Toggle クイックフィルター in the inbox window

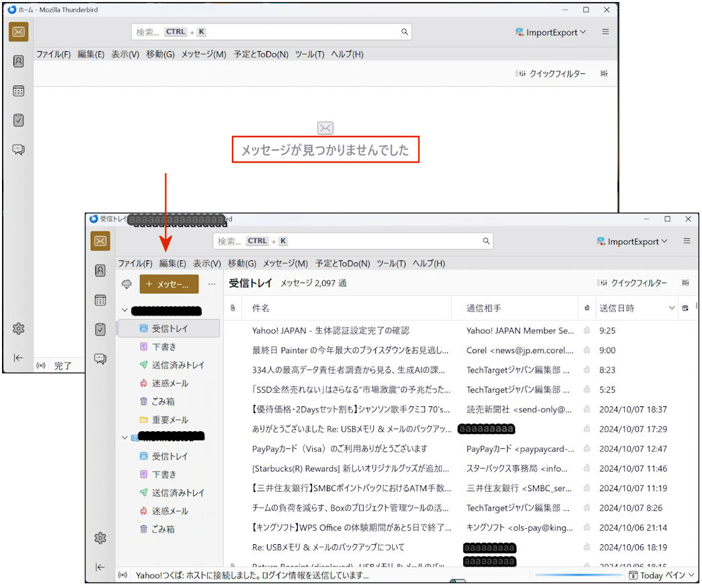click(x=632, y=283)
